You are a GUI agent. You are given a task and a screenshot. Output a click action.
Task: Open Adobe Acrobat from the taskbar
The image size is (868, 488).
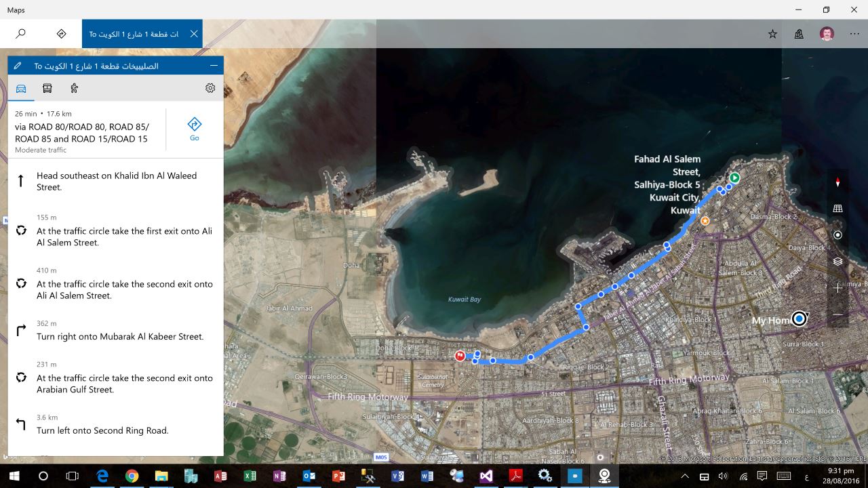515,476
